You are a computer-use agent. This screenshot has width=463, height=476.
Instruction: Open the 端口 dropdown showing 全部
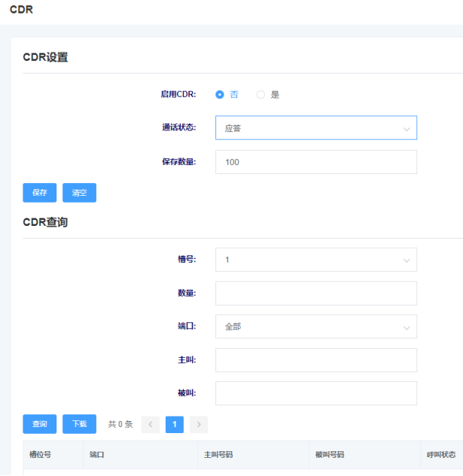[316, 327]
